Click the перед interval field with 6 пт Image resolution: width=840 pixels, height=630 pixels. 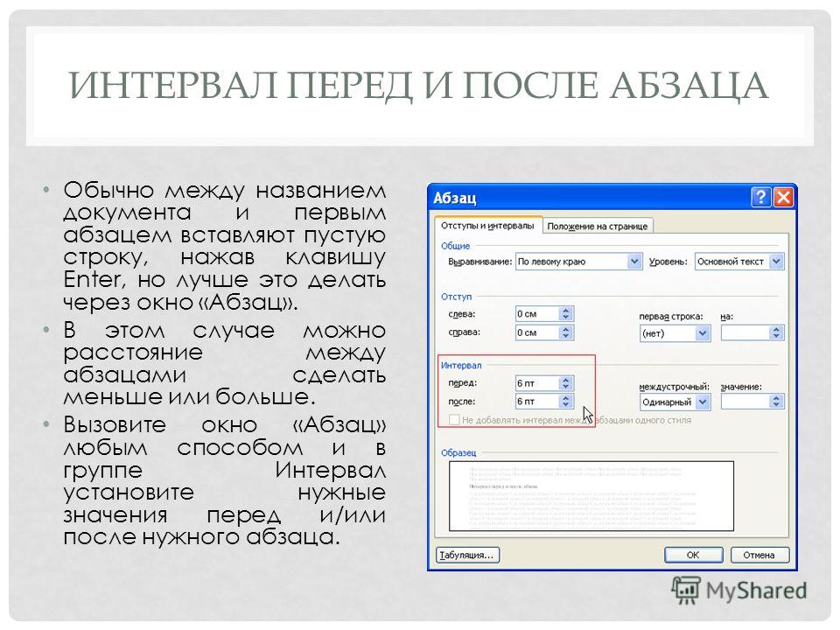pos(537,383)
